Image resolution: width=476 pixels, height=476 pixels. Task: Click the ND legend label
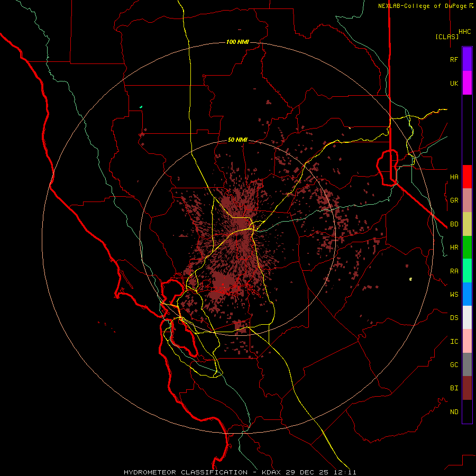coord(454,412)
